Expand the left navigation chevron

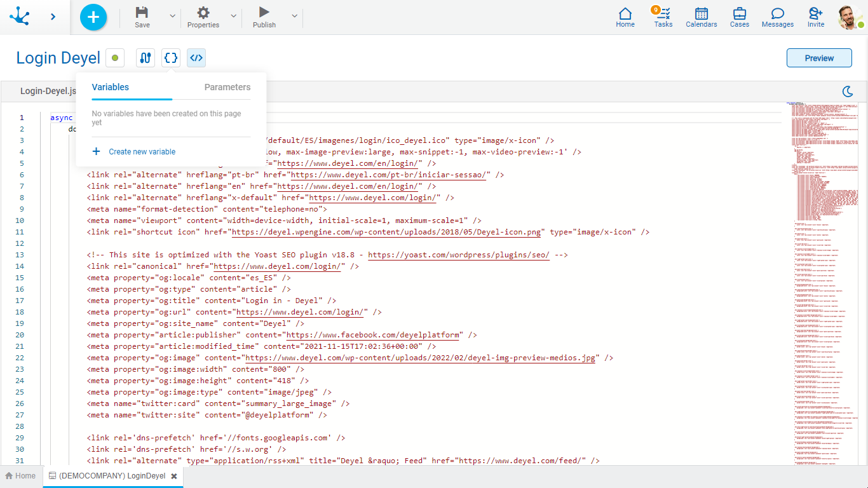pyautogui.click(x=53, y=17)
